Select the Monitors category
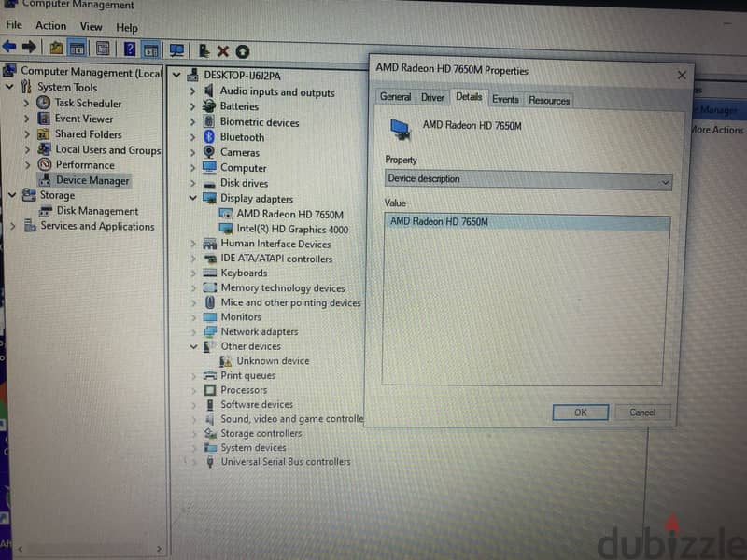The width and height of the screenshot is (747, 560). click(x=241, y=316)
